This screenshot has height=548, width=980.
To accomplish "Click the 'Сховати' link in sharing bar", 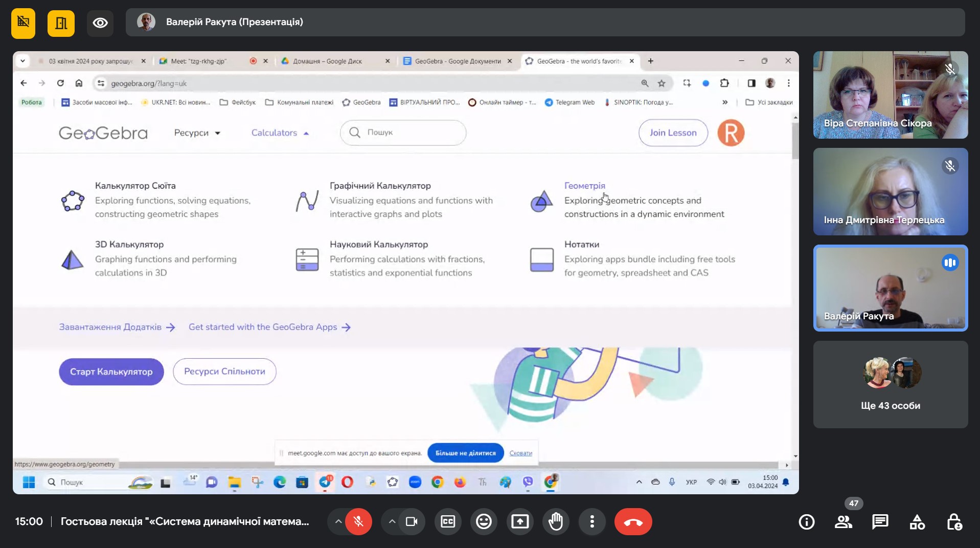I will pyautogui.click(x=520, y=453).
